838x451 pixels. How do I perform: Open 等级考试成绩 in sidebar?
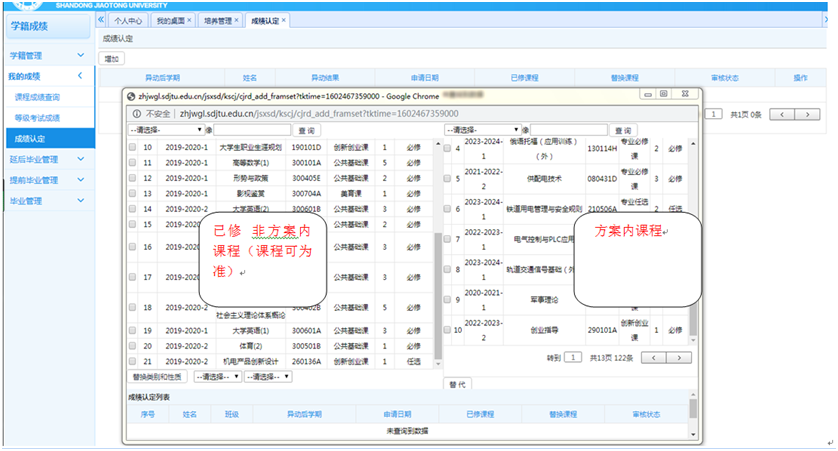[x=37, y=118]
